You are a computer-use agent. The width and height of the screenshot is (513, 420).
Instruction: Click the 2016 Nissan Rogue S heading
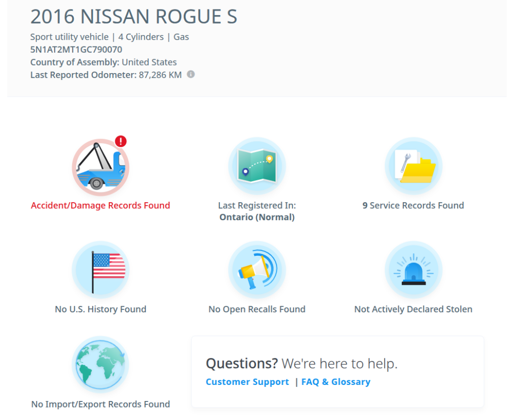(134, 17)
